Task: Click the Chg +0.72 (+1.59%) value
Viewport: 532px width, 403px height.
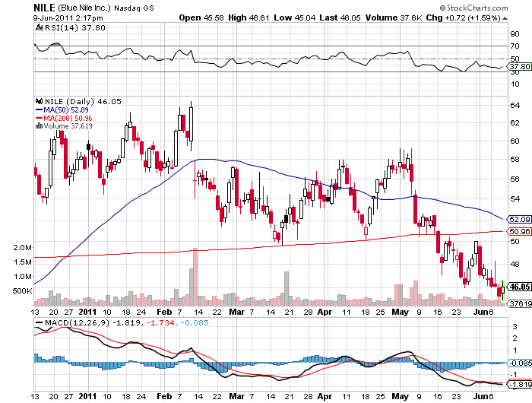Action: click(x=464, y=17)
